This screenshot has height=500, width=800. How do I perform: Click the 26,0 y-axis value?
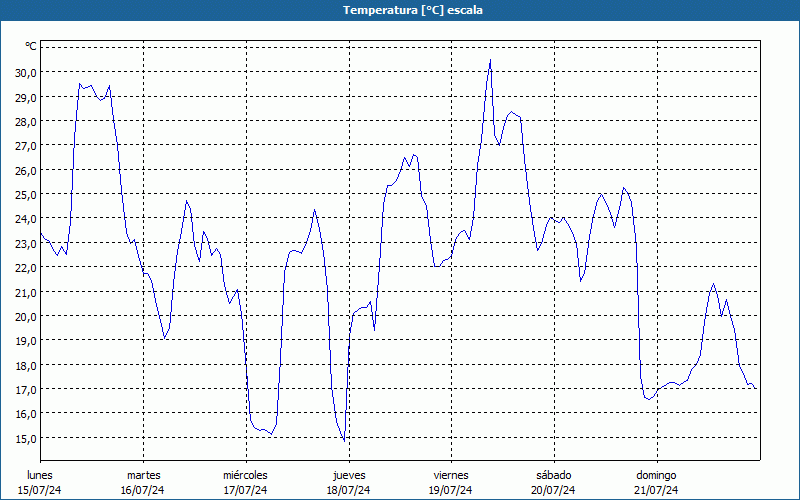(x=26, y=170)
